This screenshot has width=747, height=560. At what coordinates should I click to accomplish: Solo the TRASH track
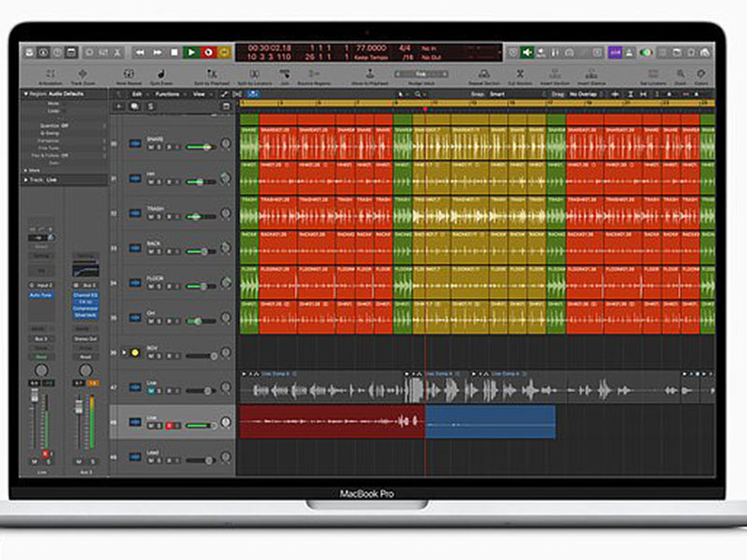point(159,217)
